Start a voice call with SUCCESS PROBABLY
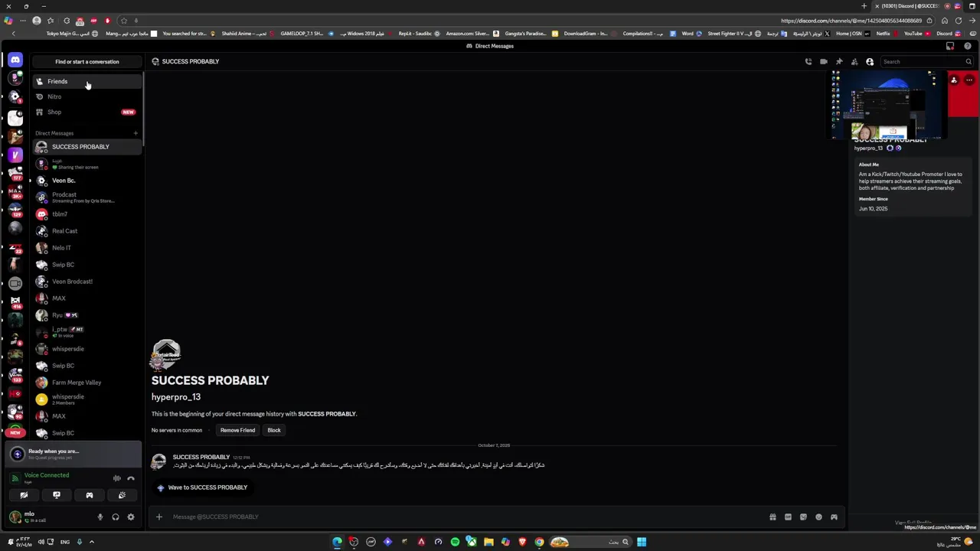This screenshot has height=551, width=980. click(x=808, y=61)
